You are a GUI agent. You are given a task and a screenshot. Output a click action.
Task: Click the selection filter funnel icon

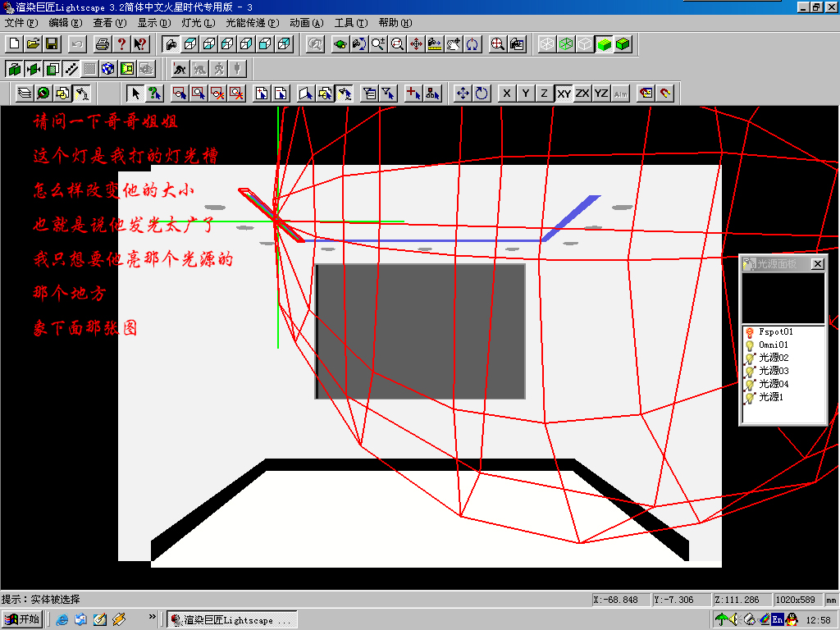(388, 94)
